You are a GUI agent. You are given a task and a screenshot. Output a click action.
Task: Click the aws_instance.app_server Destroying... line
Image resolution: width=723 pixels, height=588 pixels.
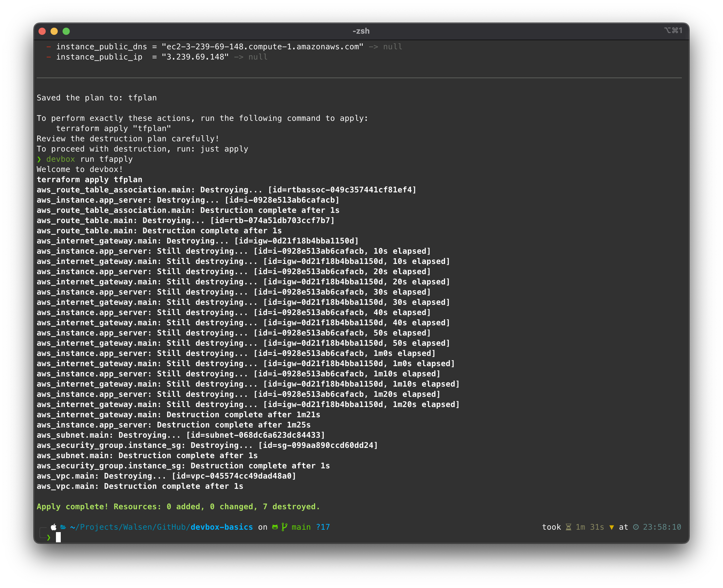[x=188, y=200]
